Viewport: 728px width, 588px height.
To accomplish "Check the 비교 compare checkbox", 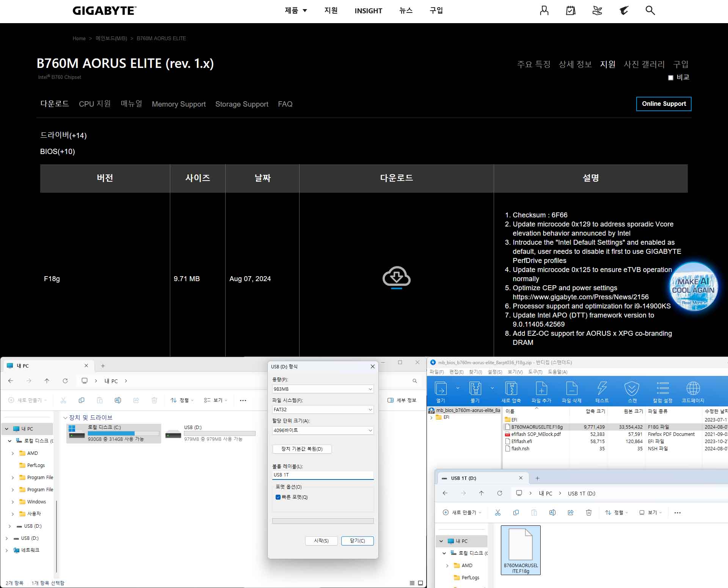I will (x=670, y=78).
